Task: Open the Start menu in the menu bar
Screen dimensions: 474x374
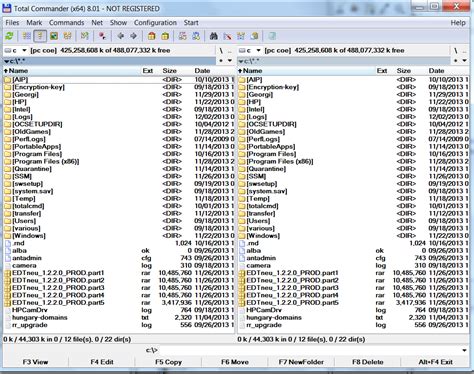Action: [x=191, y=23]
